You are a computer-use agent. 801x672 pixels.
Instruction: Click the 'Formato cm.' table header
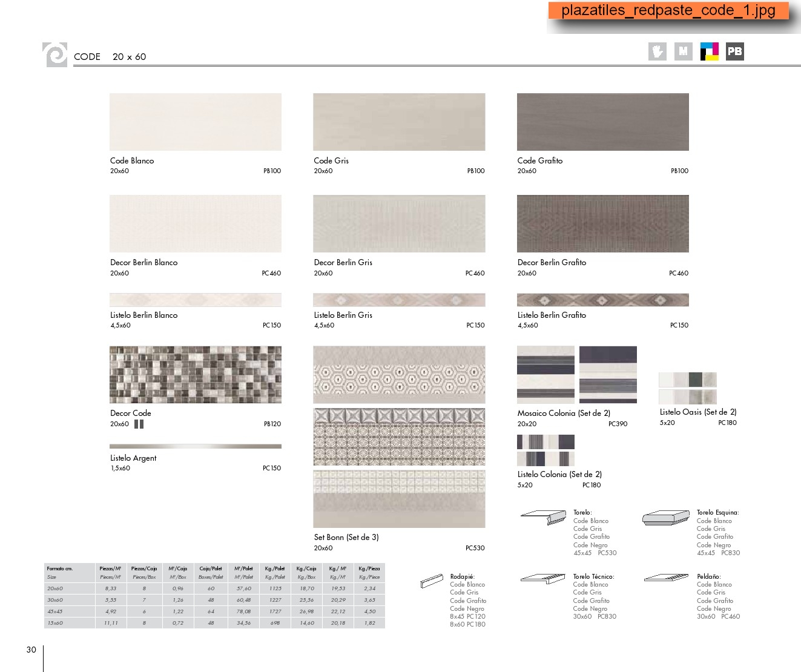click(60, 568)
